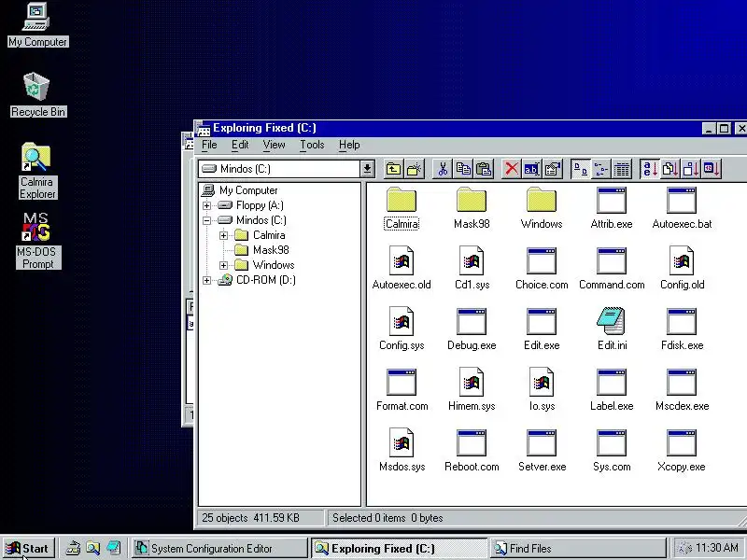Image resolution: width=747 pixels, height=560 pixels.
Task: Select the Attrib.exe file icon
Action: [x=612, y=200]
